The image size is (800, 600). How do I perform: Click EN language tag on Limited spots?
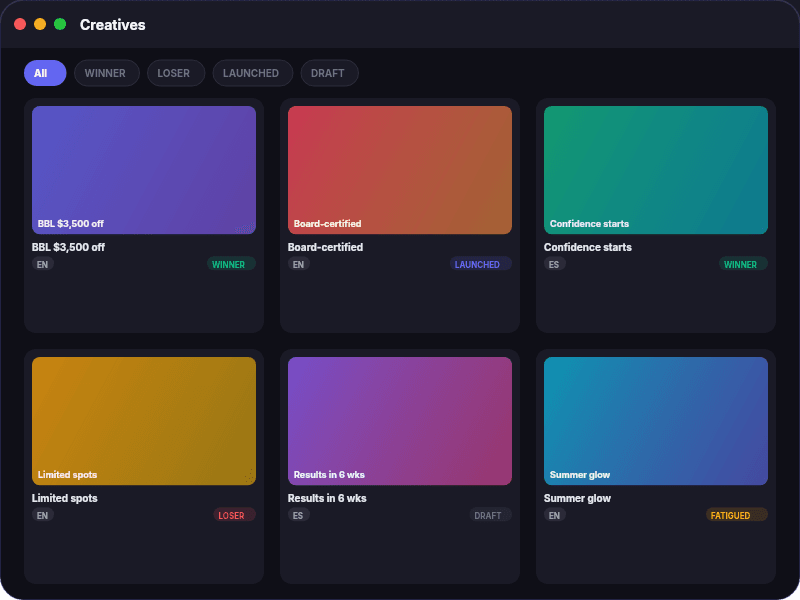(42, 515)
